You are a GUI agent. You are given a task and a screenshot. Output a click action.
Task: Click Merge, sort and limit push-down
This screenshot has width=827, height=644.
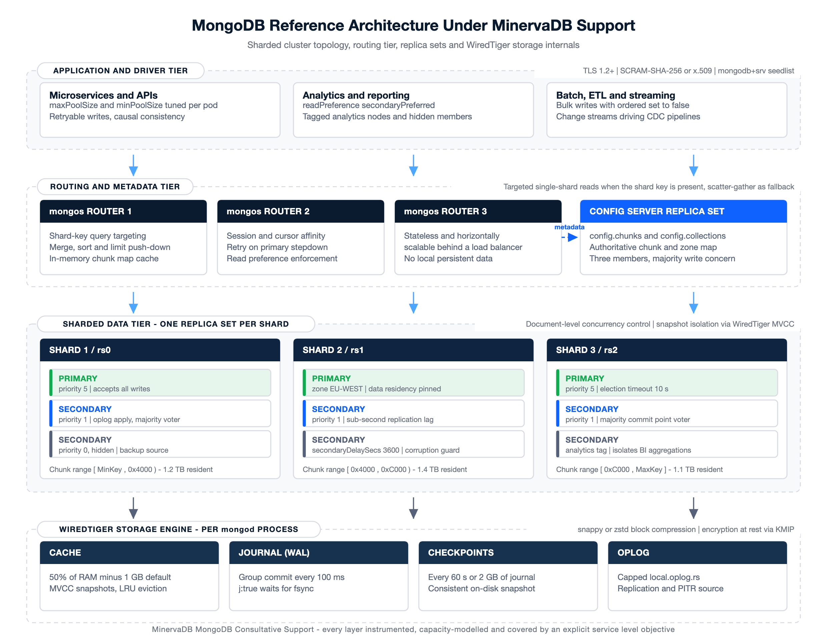click(110, 247)
